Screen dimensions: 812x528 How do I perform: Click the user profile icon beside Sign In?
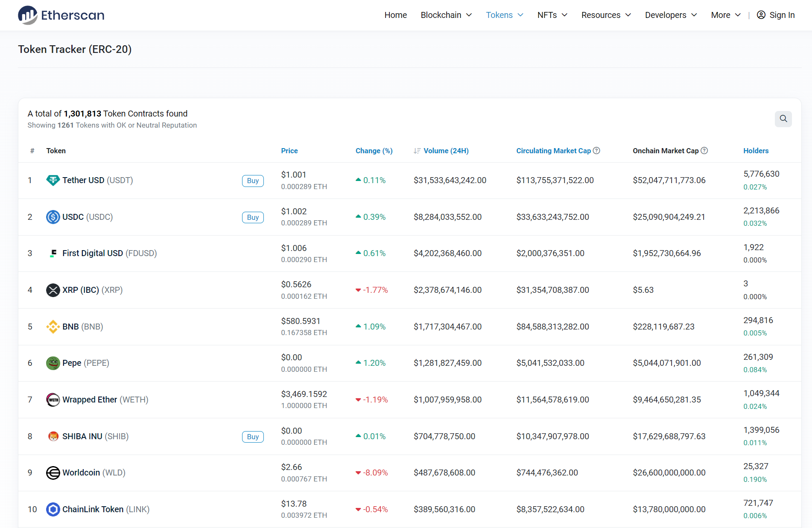coord(761,15)
